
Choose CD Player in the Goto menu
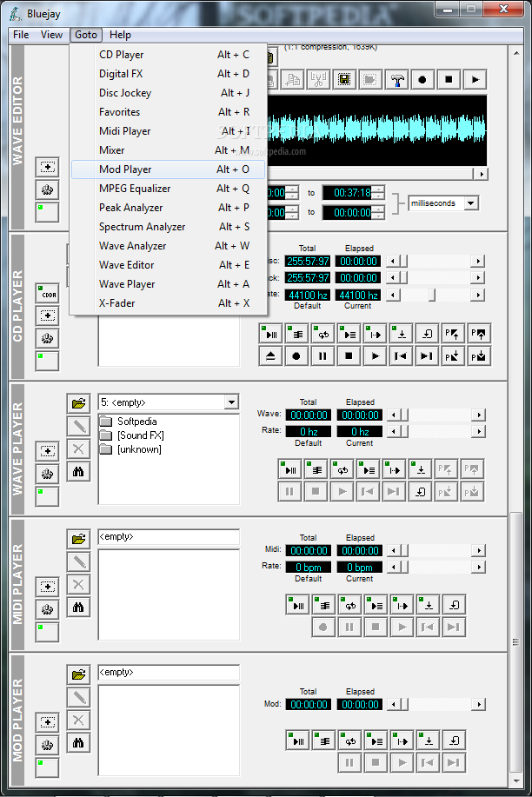(x=168, y=55)
